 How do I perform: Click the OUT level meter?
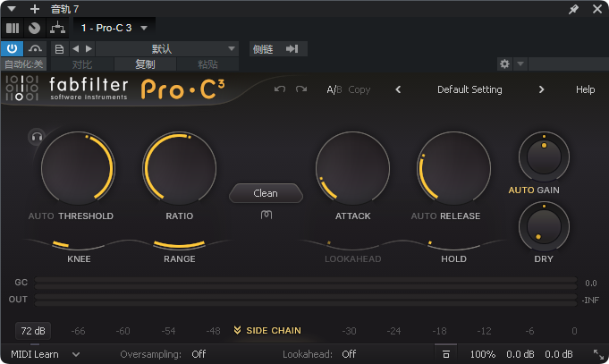click(x=306, y=300)
